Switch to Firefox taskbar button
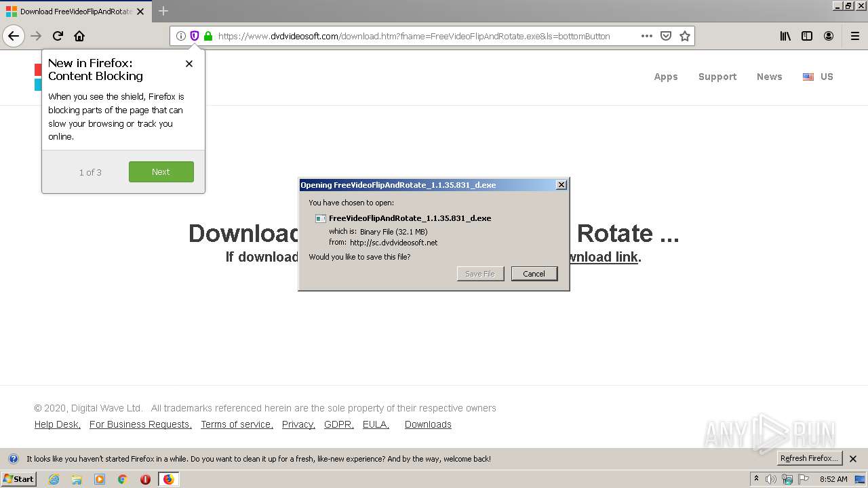Image resolution: width=868 pixels, height=488 pixels. tap(168, 479)
